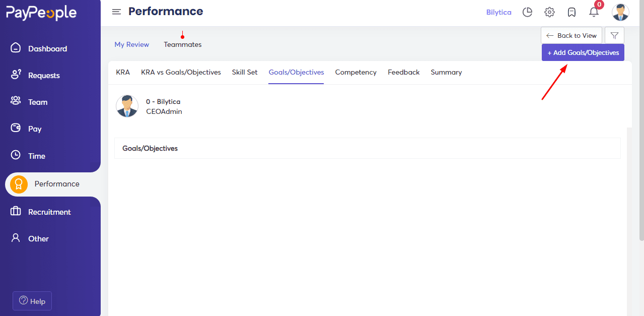Go to Performance in sidebar
The height and width of the screenshot is (316, 644).
[x=57, y=183]
